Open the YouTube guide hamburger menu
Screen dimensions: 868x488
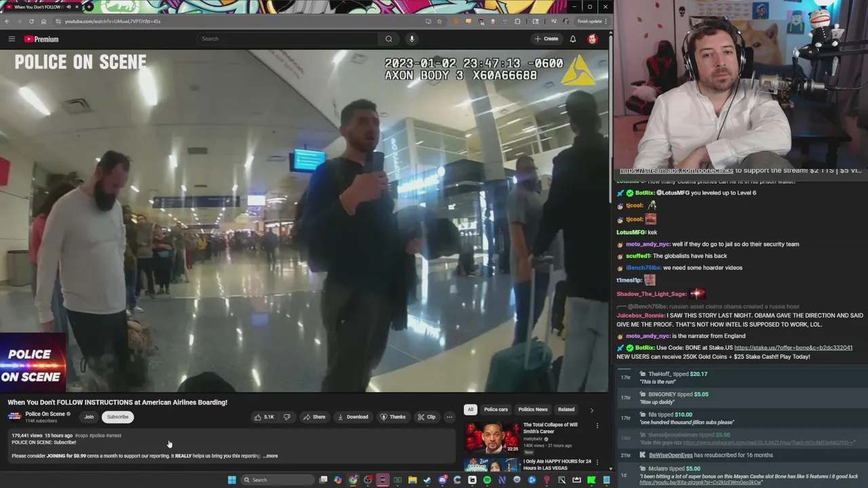[x=12, y=39]
